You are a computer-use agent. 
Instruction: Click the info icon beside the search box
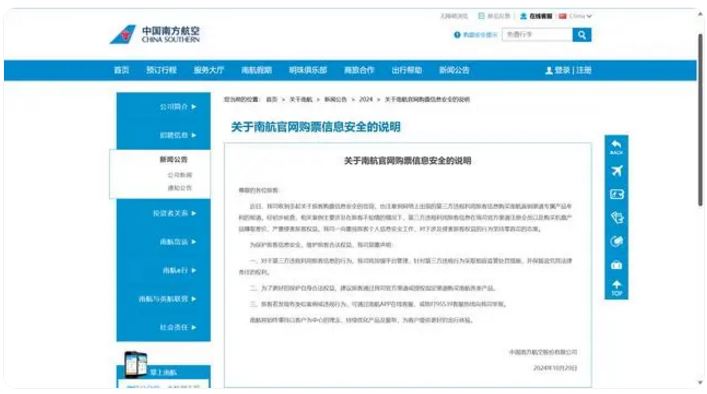(457, 35)
